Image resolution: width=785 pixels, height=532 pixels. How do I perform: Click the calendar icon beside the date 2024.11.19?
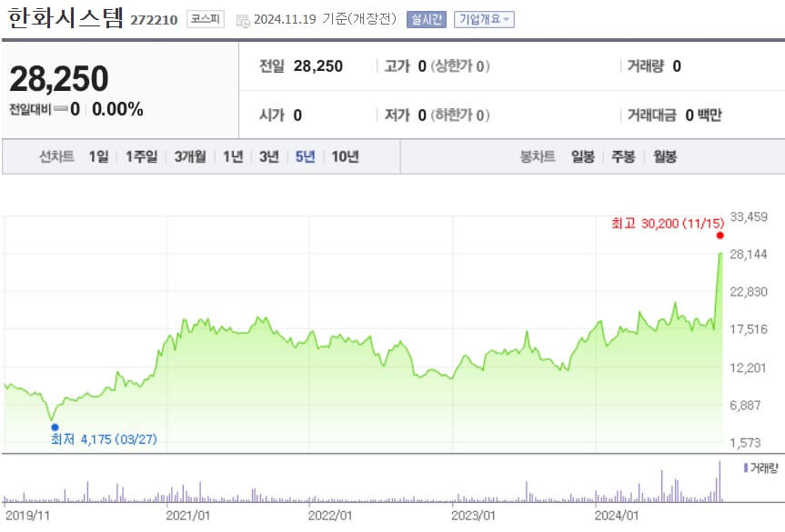[243, 21]
